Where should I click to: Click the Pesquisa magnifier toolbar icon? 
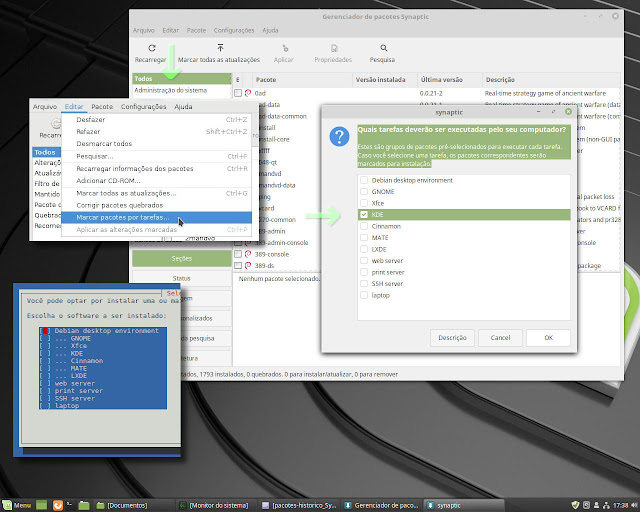(x=384, y=48)
